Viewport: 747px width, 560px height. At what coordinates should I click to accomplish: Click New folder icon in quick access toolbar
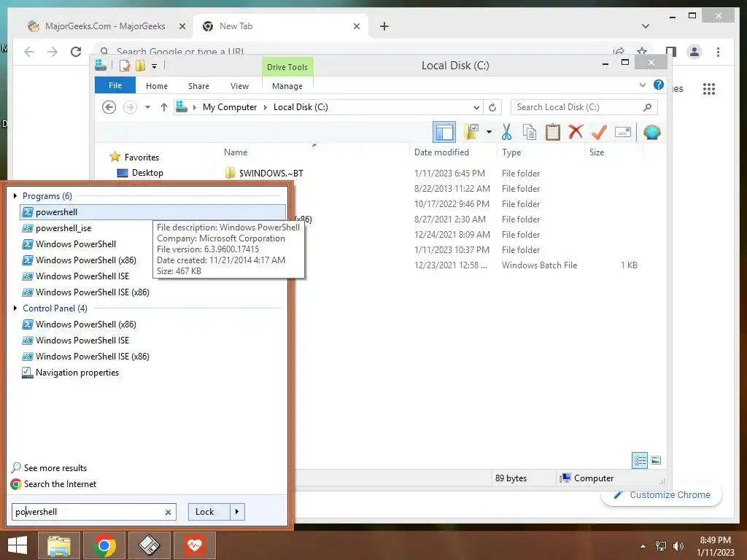[x=140, y=66]
